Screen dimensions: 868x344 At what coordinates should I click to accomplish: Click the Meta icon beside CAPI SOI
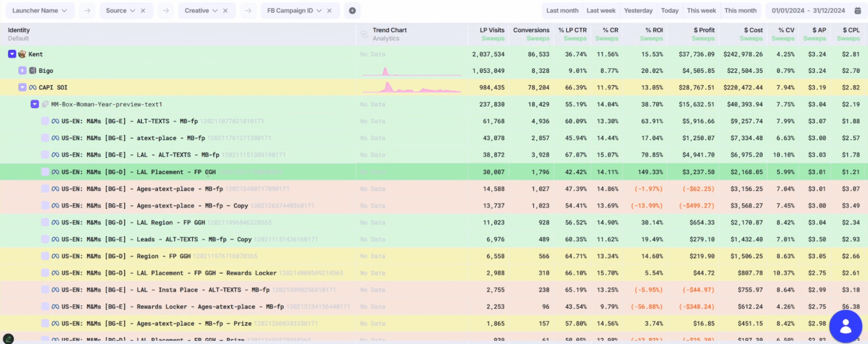coord(33,88)
